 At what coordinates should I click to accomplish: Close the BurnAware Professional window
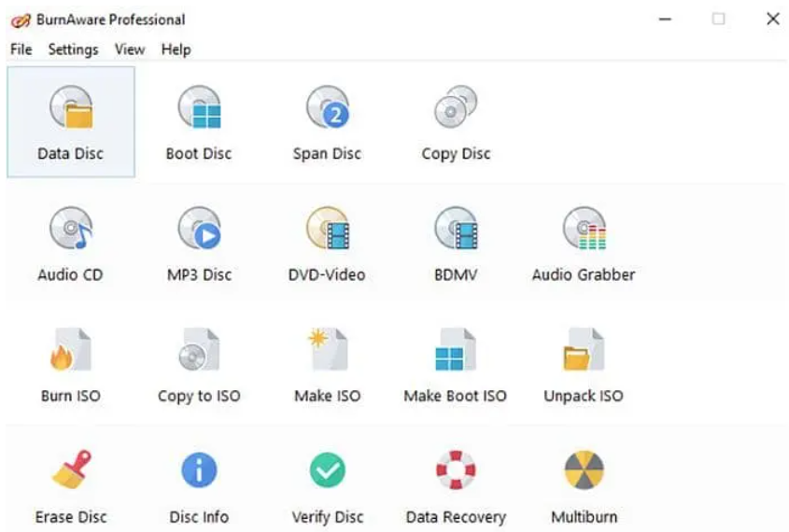pos(773,19)
